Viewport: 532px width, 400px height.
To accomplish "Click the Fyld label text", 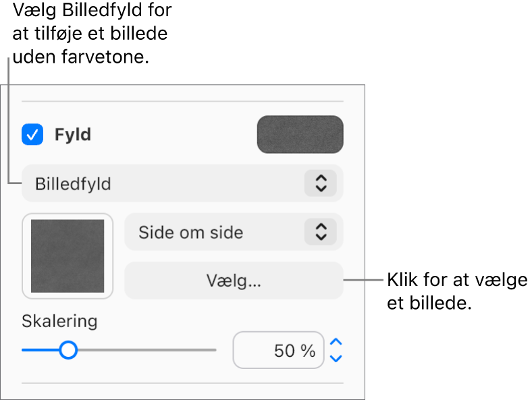I will [73, 135].
